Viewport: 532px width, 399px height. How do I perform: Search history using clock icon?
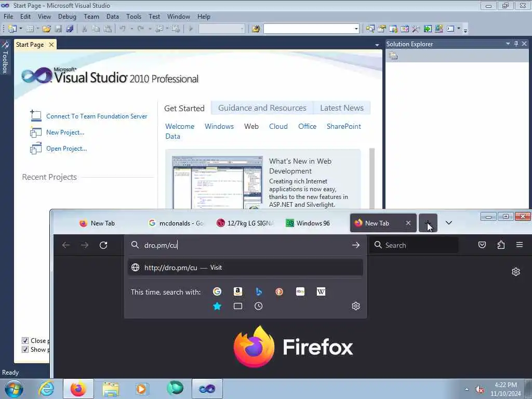259,306
